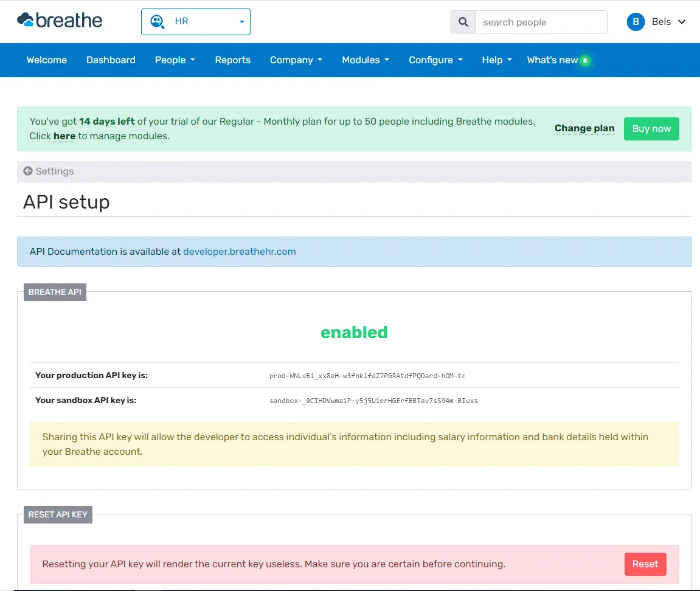Select the production API key text

(x=367, y=376)
